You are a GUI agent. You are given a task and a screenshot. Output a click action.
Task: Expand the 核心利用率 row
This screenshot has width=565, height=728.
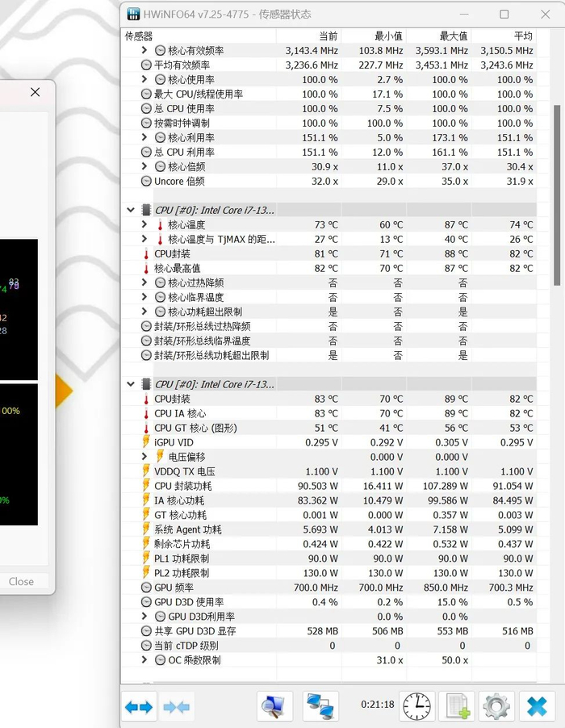(x=144, y=137)
